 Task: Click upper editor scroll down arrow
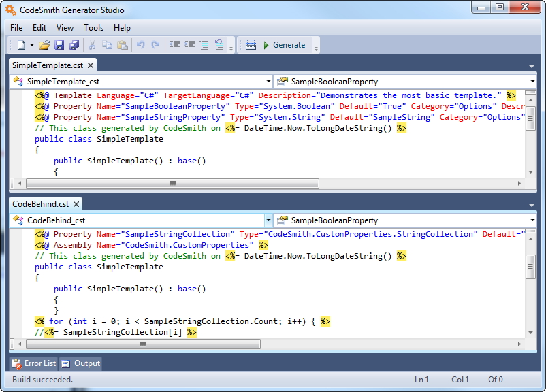coord(530,172)
